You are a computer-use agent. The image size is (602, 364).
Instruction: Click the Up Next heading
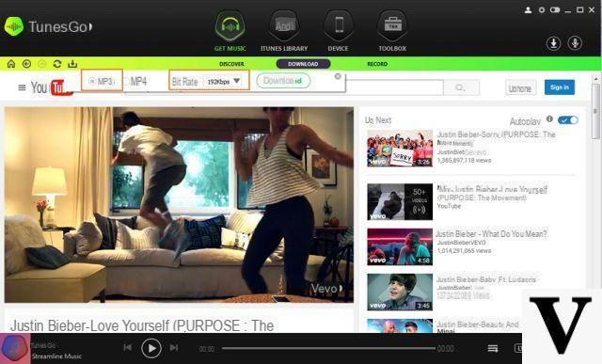pos(378,120)
